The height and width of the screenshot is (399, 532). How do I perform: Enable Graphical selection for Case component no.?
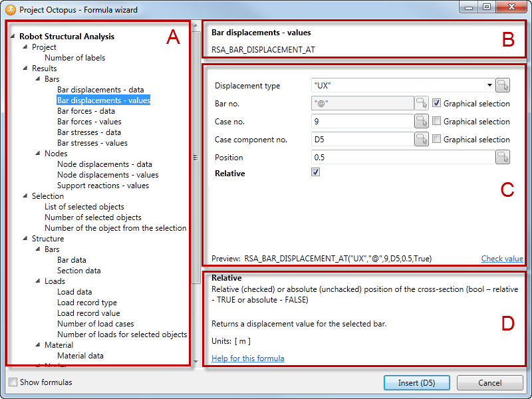pos(437,139)
